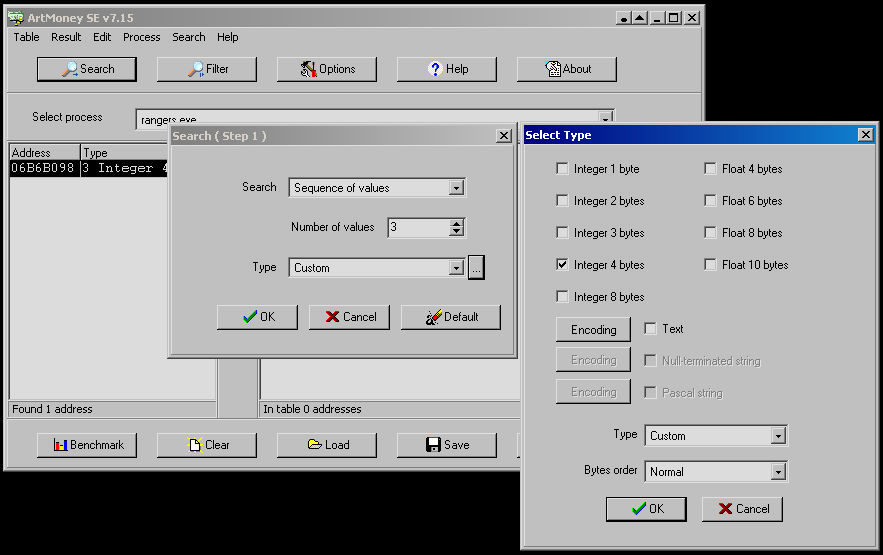Click OK in the Search Step 1 dialog
The height and width of the screenshot is (555, 883).
[x=257, y=317]
